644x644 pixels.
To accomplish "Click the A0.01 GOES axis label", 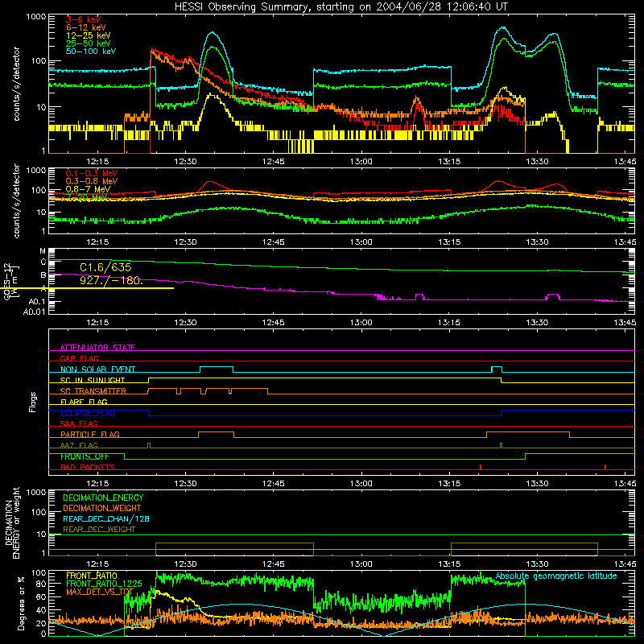I will (x=34, y=312).
